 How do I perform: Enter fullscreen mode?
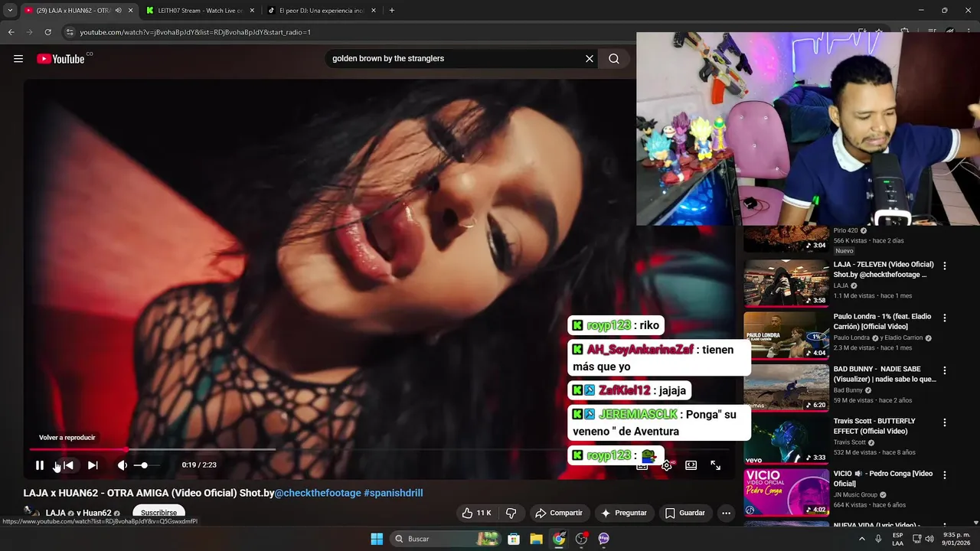point(715,465)
